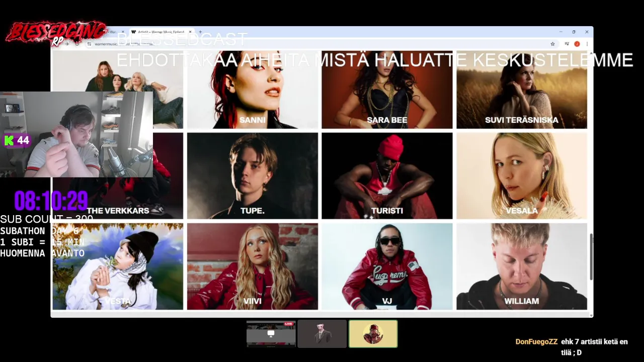Click the DonFuegoZZ chat username

pos(536,341)
